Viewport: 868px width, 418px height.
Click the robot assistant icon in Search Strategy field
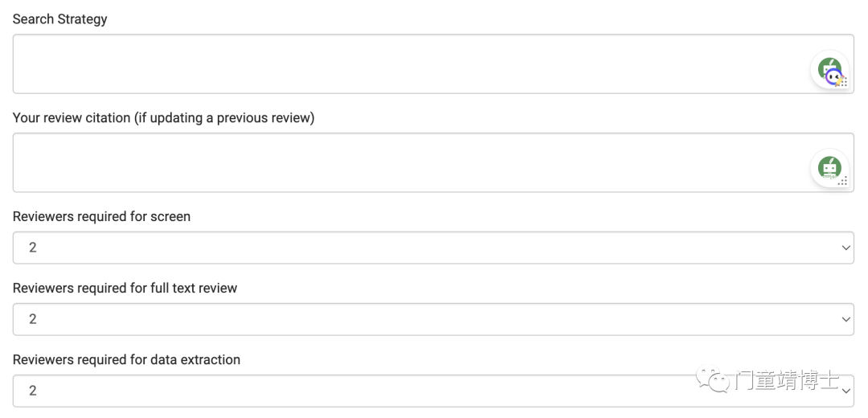coord(829,68)
